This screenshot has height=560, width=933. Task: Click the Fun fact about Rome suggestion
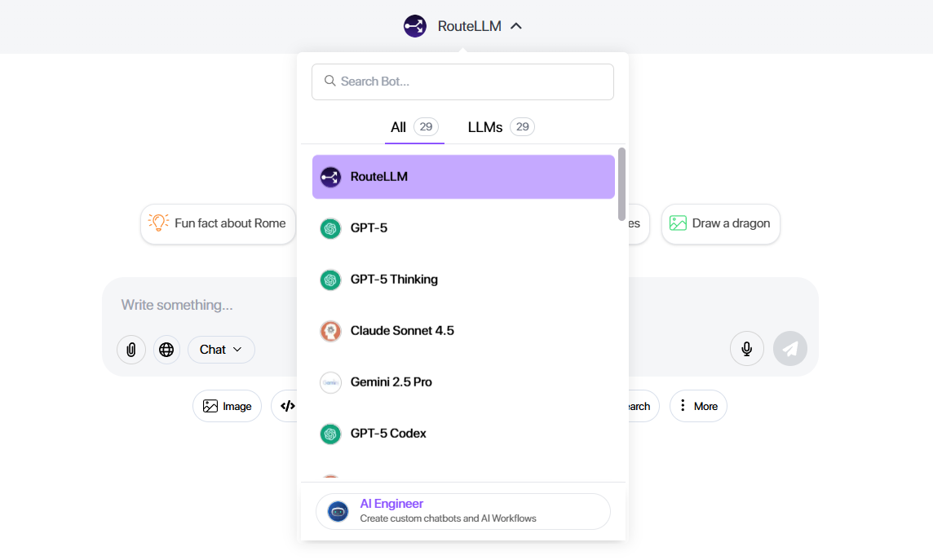click(x=218, y=223)
